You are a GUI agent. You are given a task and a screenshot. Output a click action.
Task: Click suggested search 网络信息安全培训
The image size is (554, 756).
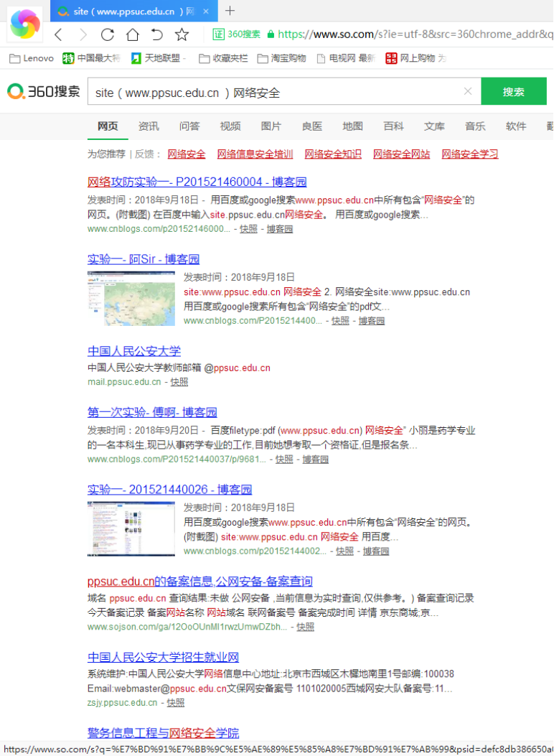[255, 154]
